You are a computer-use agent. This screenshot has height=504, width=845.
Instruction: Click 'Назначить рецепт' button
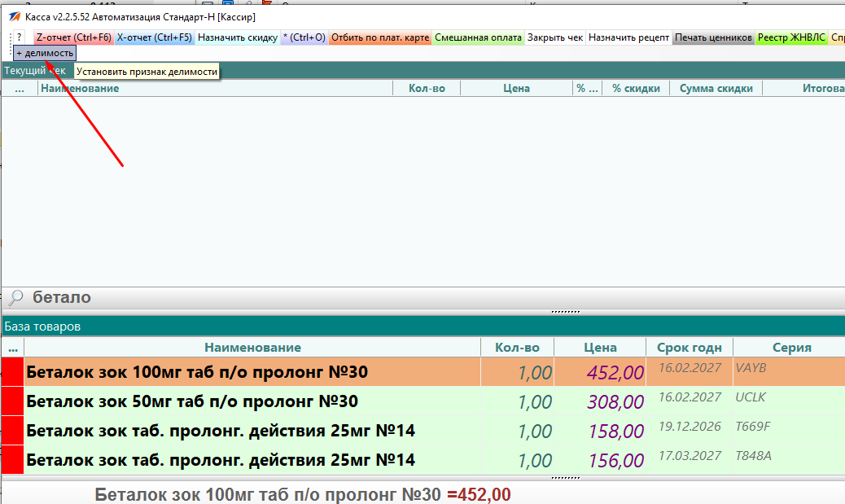[628, 37]
